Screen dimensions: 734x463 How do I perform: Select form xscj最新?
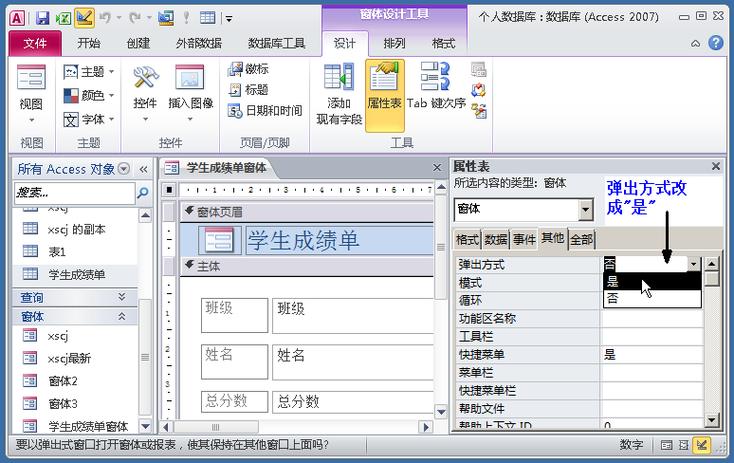coord(69,359)
